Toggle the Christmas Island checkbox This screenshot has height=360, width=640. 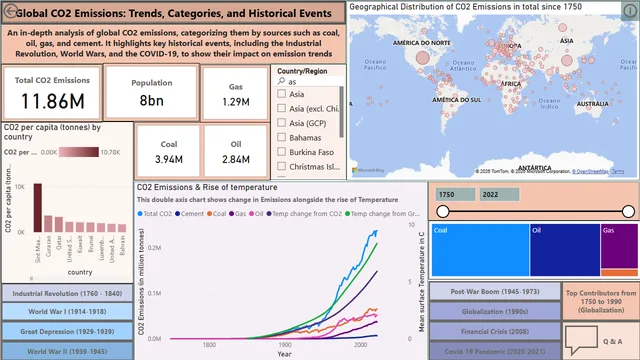pyautogui.click(x=282, y=166)
